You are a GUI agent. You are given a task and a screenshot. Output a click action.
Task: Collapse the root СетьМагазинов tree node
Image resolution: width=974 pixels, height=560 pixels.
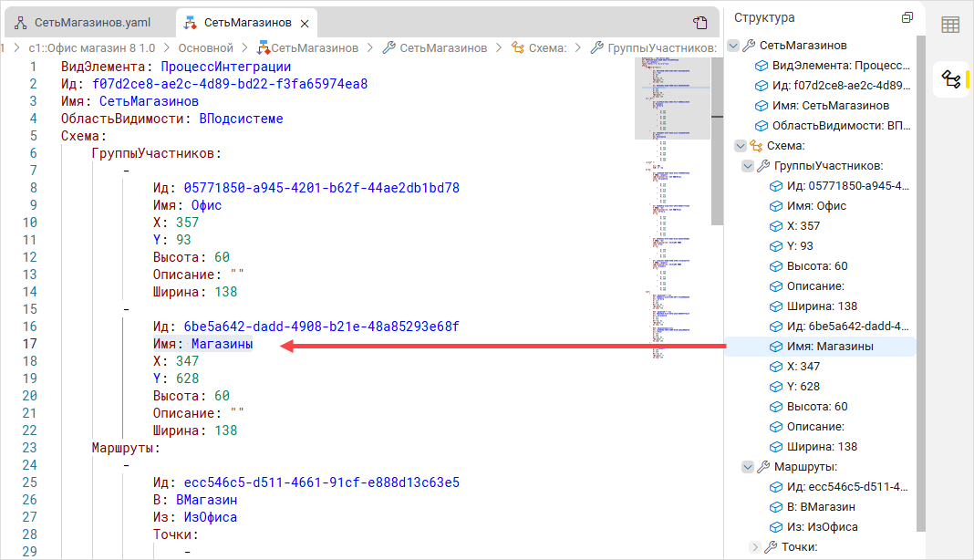[x=734, y=46]
